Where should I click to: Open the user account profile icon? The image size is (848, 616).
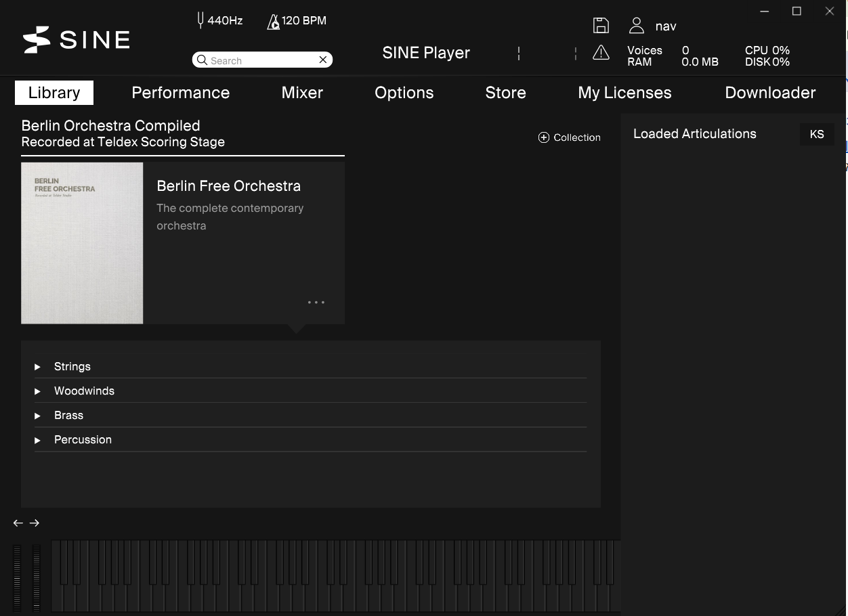[636, 26]
